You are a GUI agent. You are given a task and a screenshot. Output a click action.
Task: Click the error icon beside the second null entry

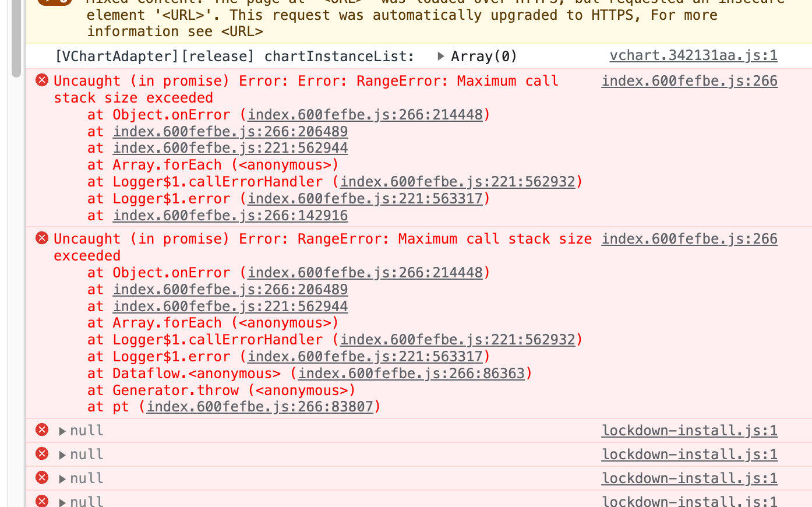click(x=41, y=454)
